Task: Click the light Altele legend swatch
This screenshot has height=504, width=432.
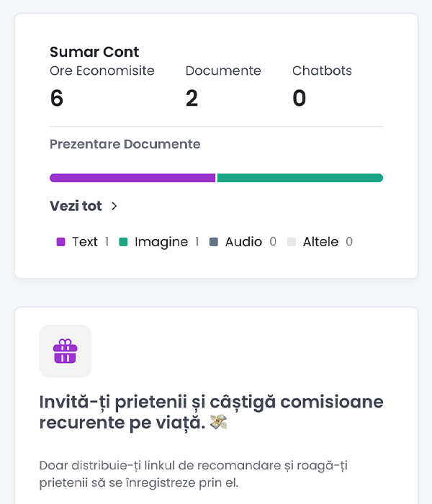Action: click(x=292, y=242)
